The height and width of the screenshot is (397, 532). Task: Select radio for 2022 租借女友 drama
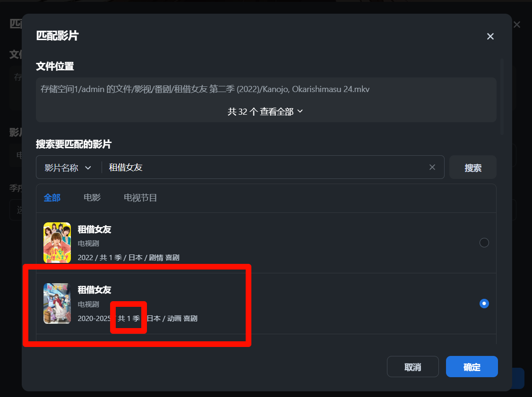(x=484, y=243)
